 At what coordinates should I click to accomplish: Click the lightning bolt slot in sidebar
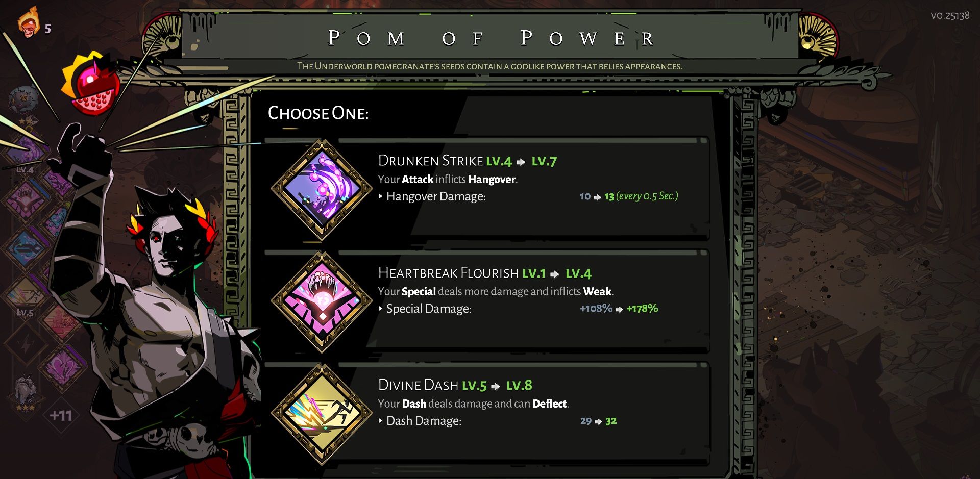26,344
